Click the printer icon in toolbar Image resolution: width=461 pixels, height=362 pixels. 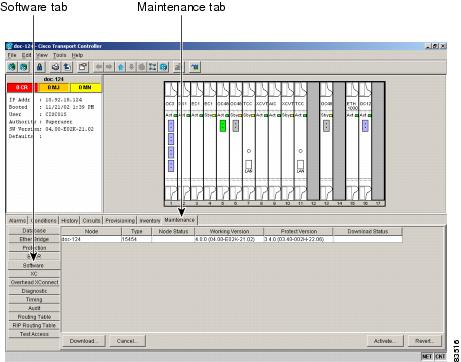pyautogui.click(x=56, y=67)
